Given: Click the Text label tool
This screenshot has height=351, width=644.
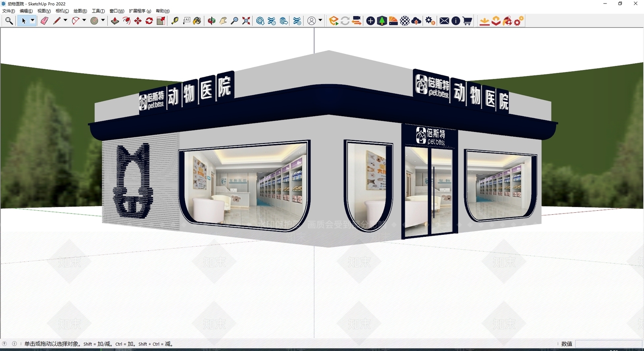Looking at the screenshot, I should [x=186, y=21].
